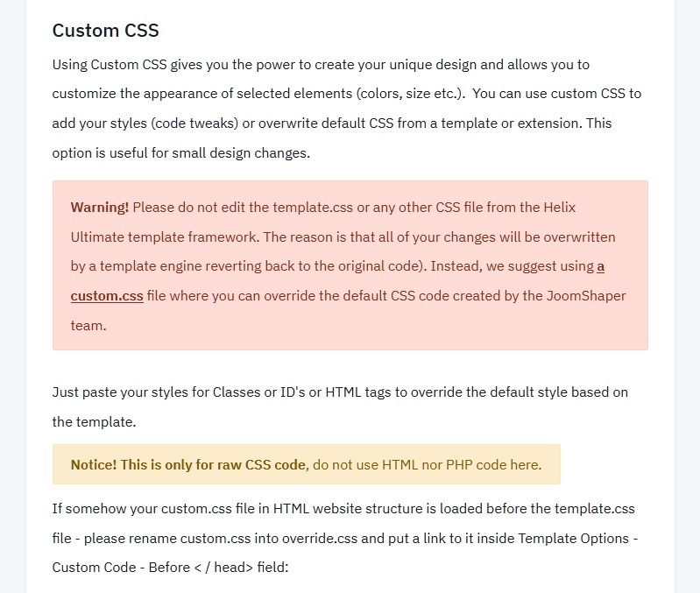700x593 pixels.
Task: Click the "Template Options" text
Action: click(574, 538)
